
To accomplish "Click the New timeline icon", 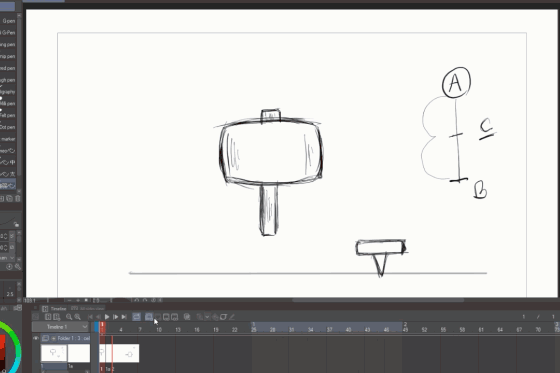I will (48, 317).
